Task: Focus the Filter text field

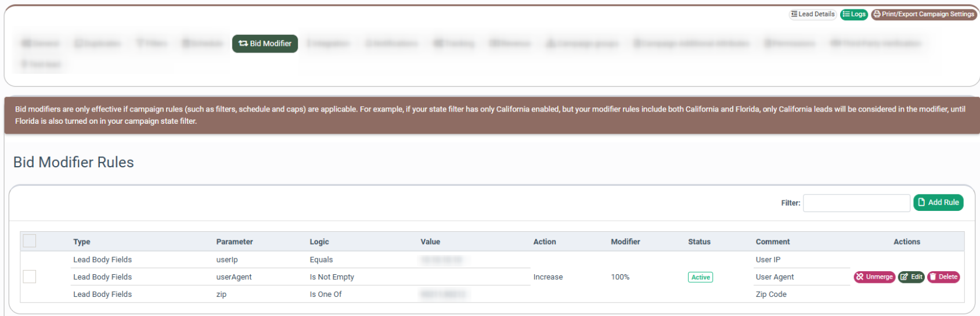Action: [x=856, y=203]
